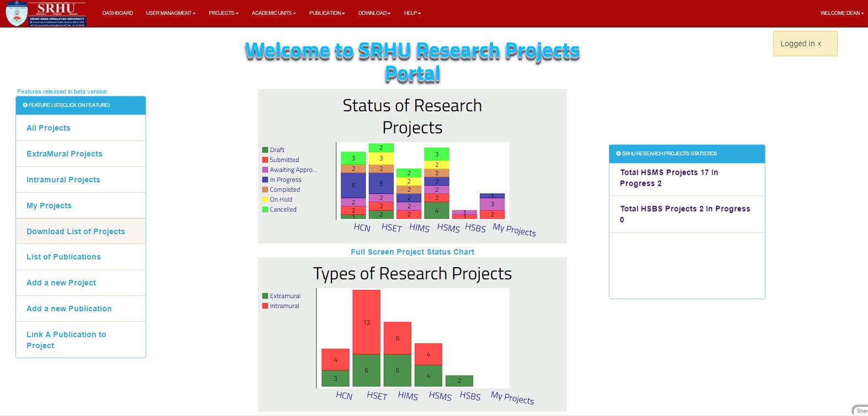Click the green Draft legend swatch
The height and width of the screenshot is (416, 868).
coord(265,150)
